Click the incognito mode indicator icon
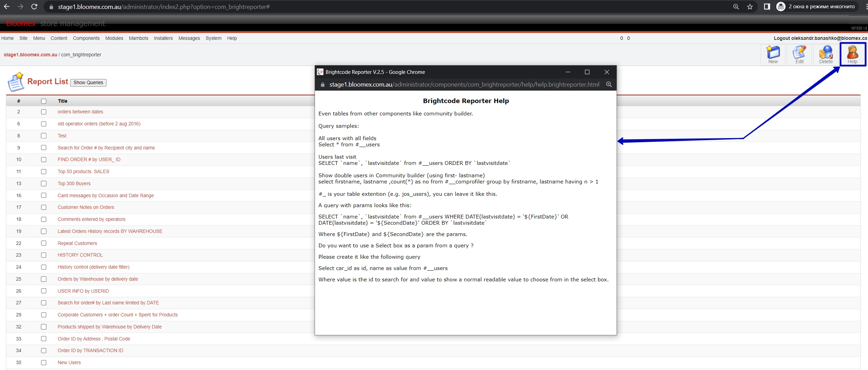The height and width of the screenshot is (370, 868). point(781,7)
